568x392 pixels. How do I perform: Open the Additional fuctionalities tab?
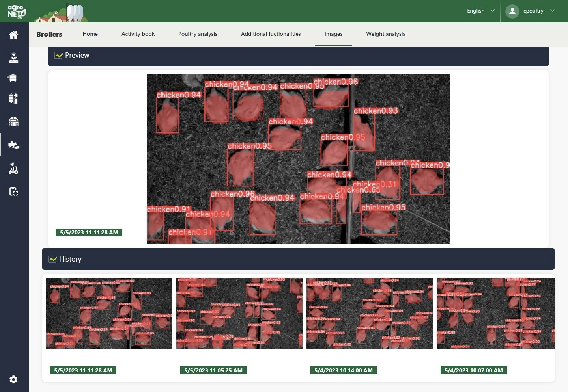(271, 34)
